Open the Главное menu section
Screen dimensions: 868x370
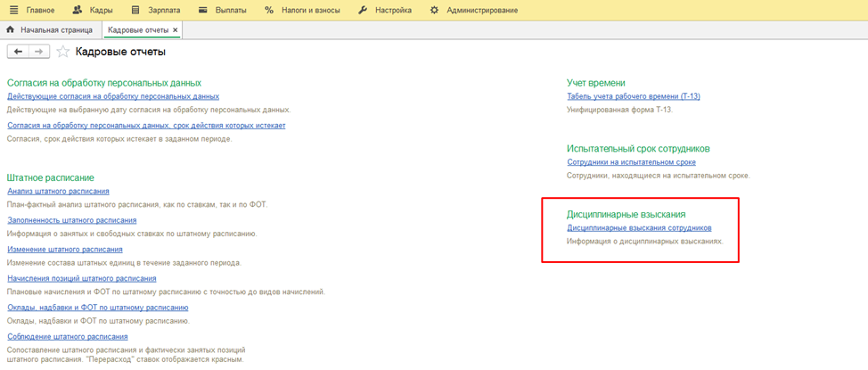[x=32, y=11]
